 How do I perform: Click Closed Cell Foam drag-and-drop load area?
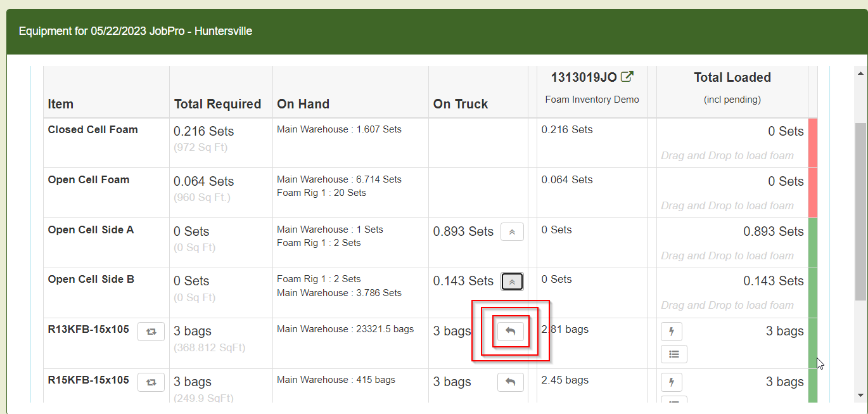coord(727,155)
